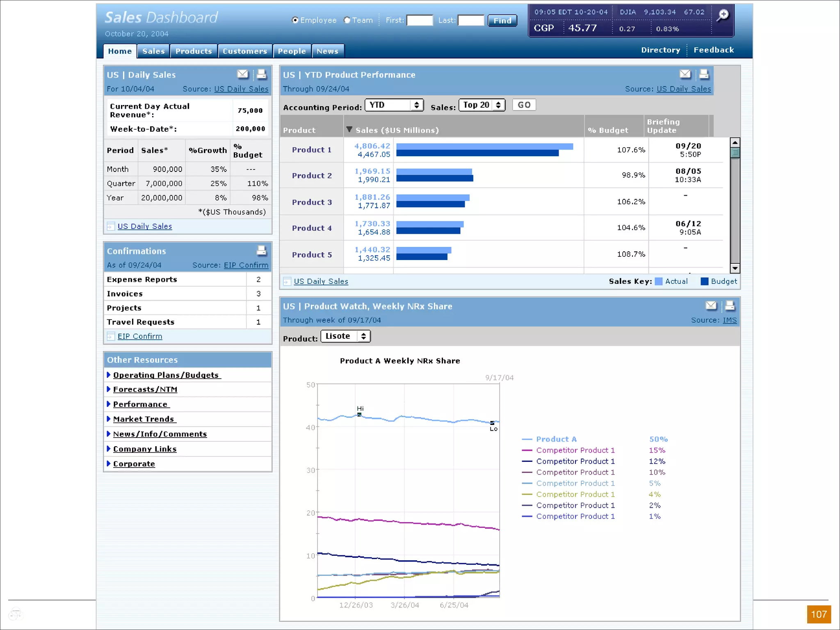
Task: Open the Accounting Period YTD dropdown
Action: coord(394,105)
